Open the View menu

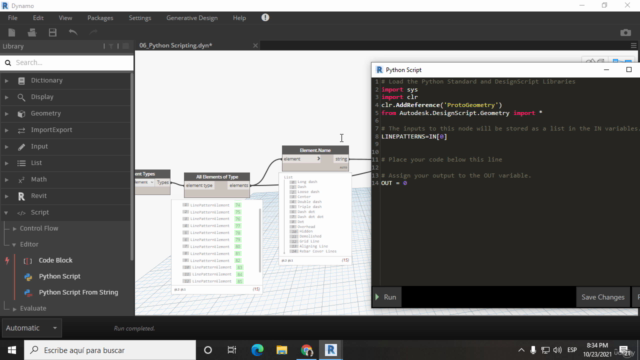65,18
